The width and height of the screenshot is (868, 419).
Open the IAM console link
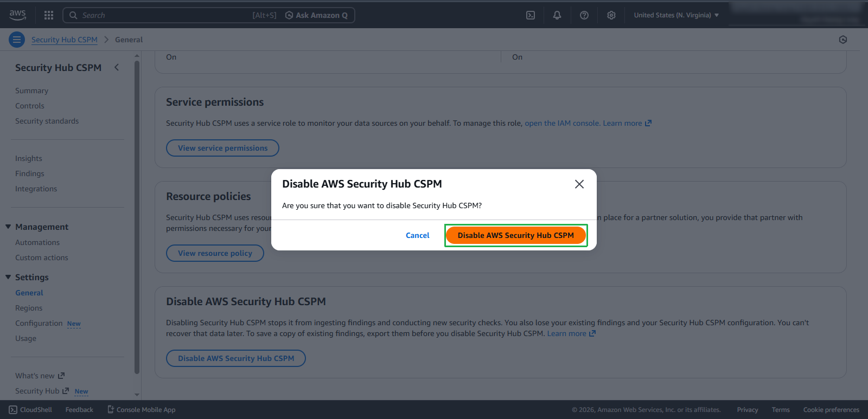coord(561,123)
